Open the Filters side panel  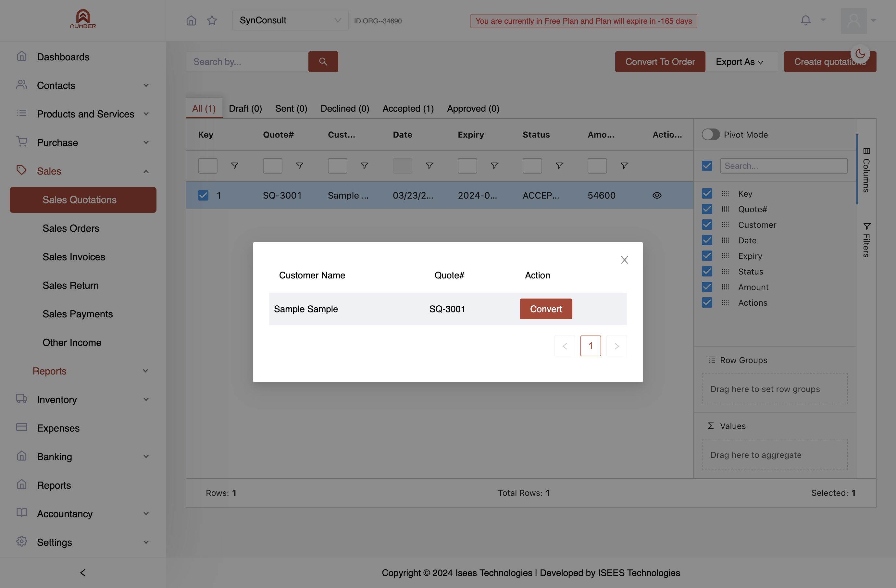coord(866,240)
